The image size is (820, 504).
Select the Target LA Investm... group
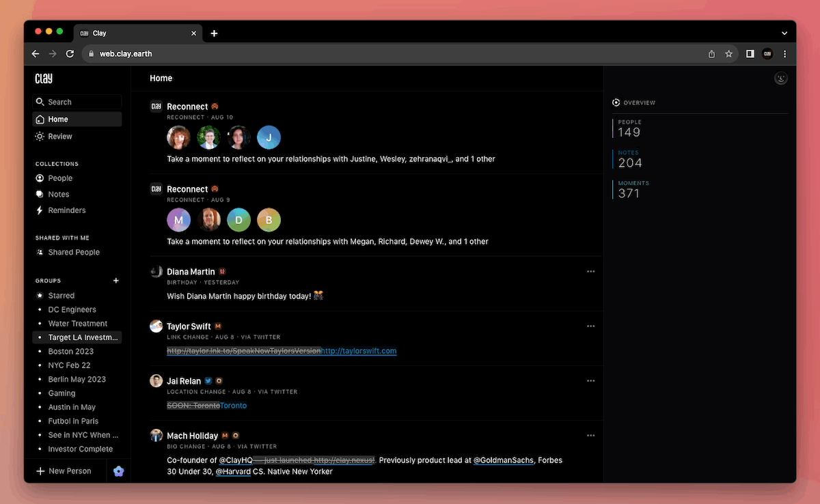coord(77,337)
